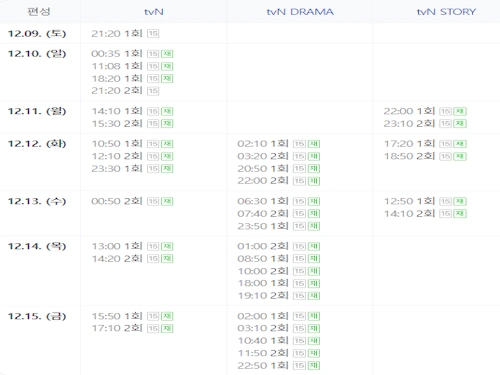The image size is (500, 375).
Task: Select the 21:20 2회 entry on 12.10
Action: [117, 90]
